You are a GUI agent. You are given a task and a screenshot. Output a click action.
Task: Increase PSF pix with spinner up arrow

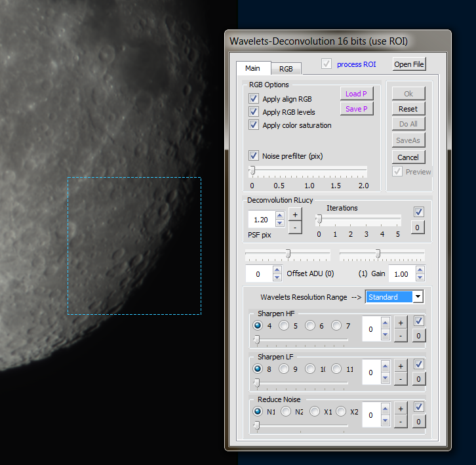(280, 215)
